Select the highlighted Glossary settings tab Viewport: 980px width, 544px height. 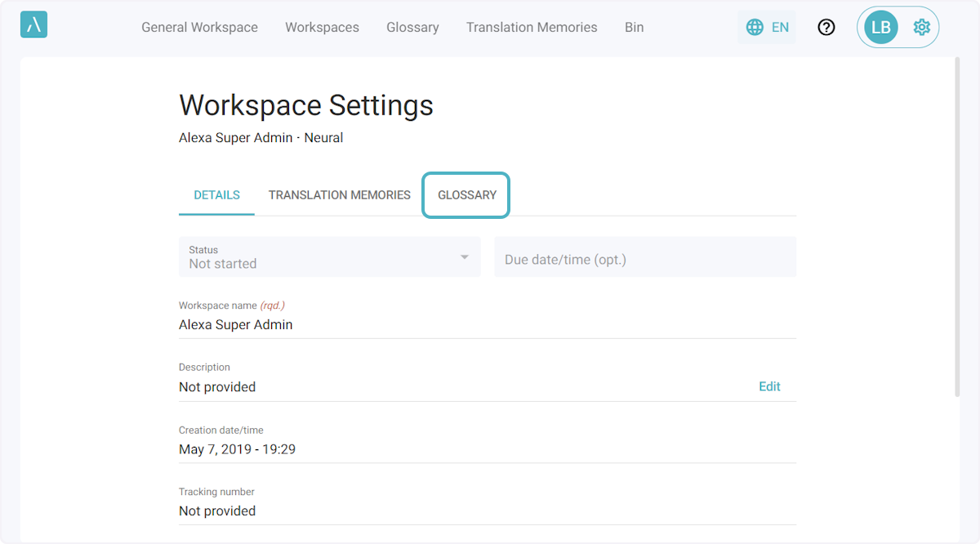click(x=466, y=195)
